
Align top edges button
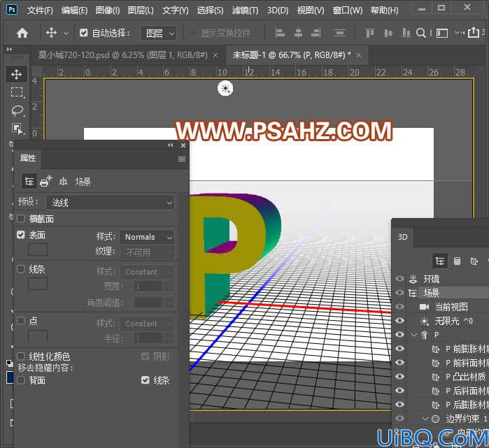(369, 33)
